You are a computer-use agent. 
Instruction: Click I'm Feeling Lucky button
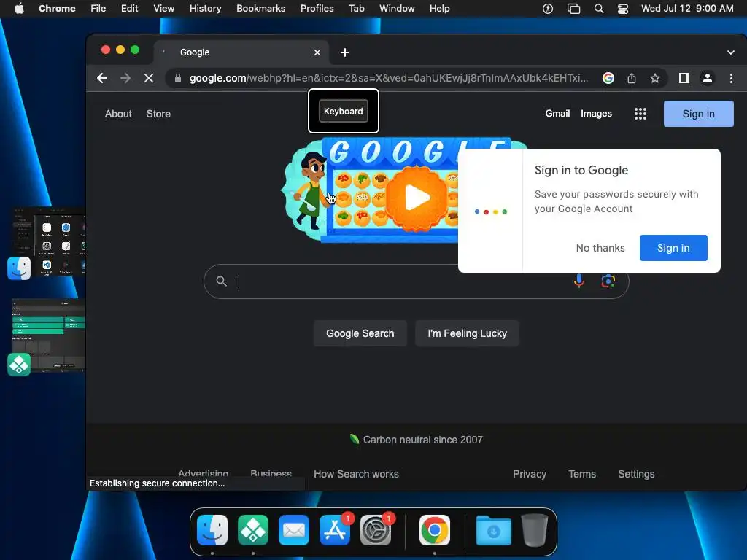click(x=467, y=333)
